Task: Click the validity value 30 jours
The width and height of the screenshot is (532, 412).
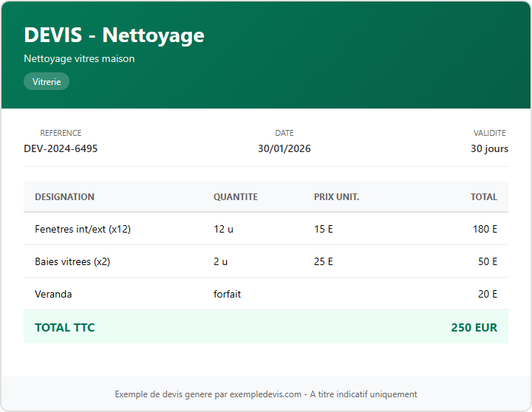Action: tap(489, 148)
